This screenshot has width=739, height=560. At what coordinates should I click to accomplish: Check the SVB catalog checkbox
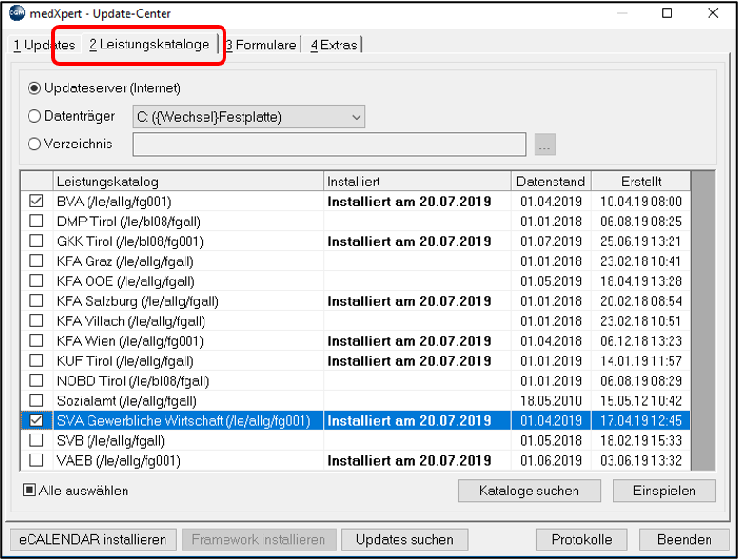36,440
